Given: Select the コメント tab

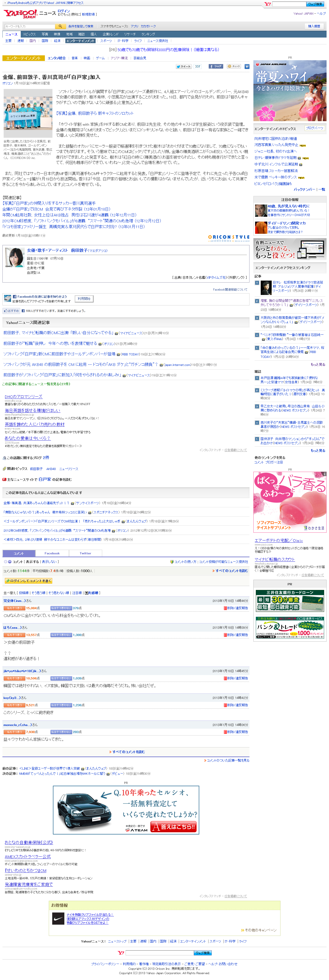Looking at the screenshot, I should [x=19, y=553].
